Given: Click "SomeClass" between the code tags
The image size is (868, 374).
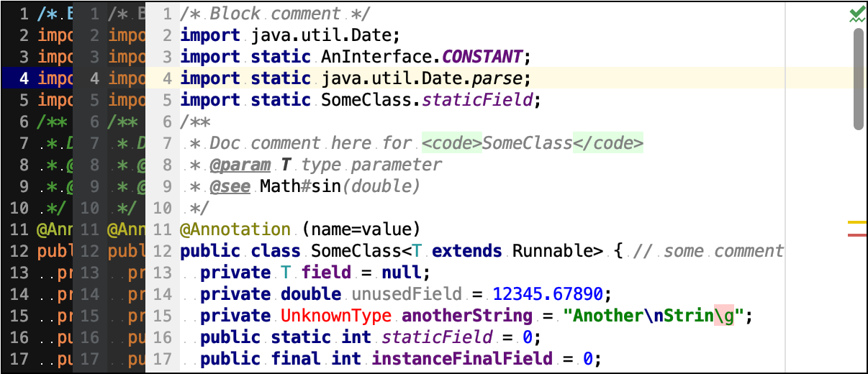Looking at the screenshot, I should 528,143.
